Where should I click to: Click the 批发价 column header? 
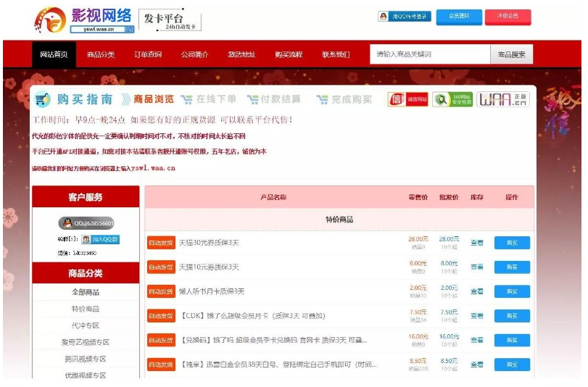coord(449,197)
